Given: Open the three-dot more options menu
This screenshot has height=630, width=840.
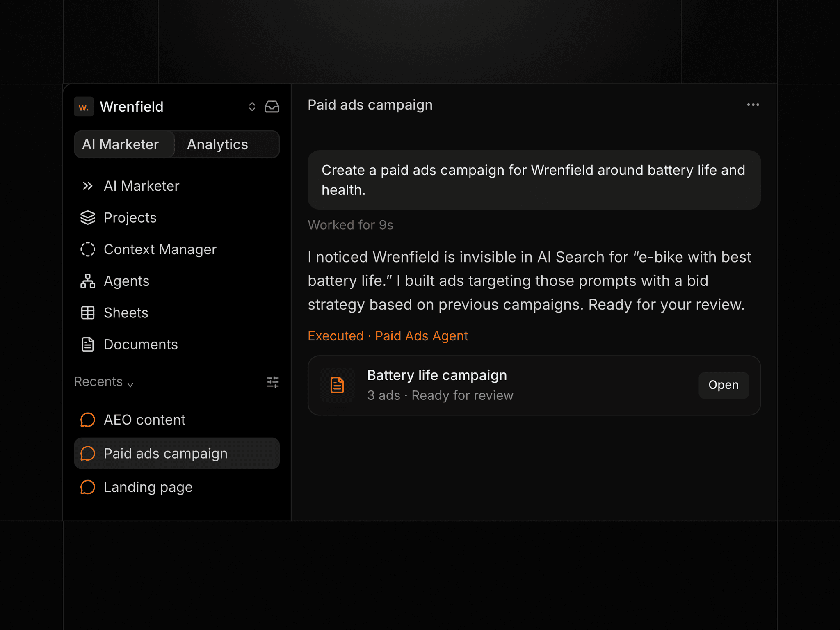Looking at the screenshot, I should (753, 105).
